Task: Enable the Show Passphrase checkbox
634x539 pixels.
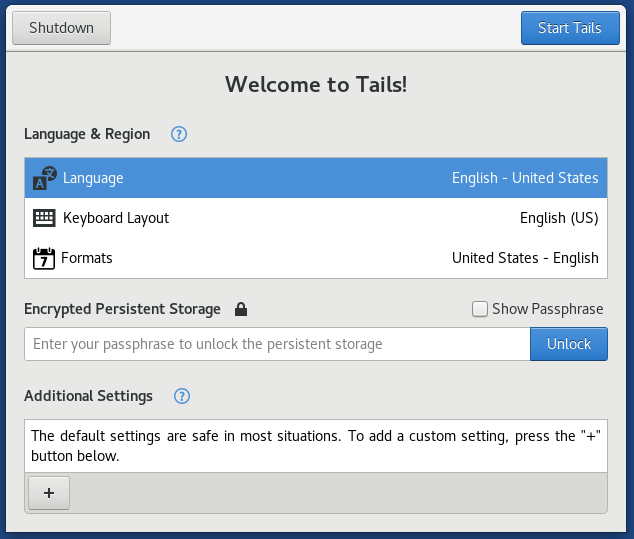Action: 480,310
